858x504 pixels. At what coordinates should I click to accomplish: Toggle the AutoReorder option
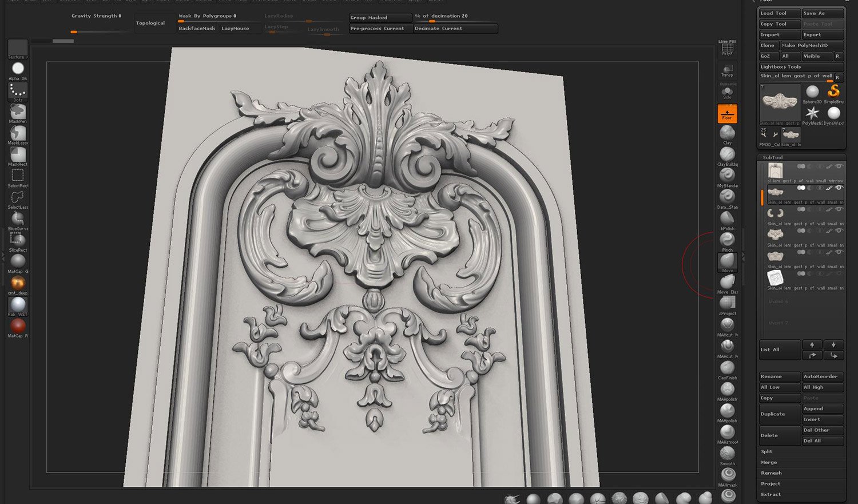[823, 376]
